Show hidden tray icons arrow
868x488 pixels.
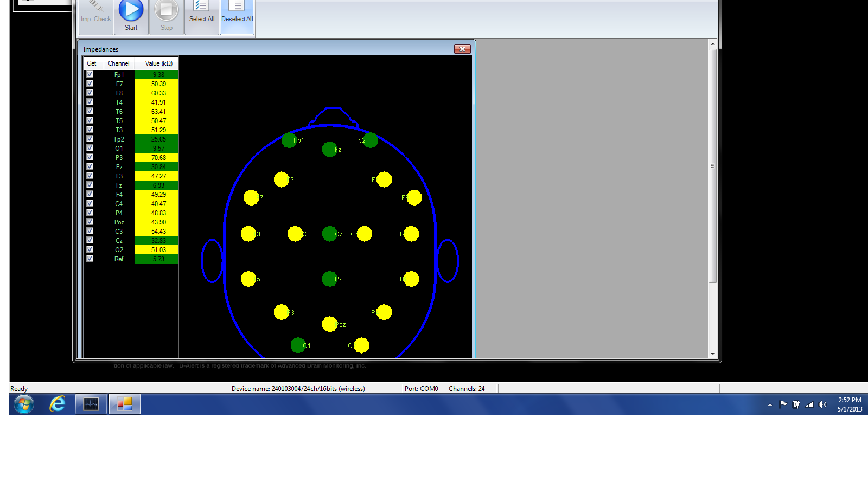(x=770, y=404)
